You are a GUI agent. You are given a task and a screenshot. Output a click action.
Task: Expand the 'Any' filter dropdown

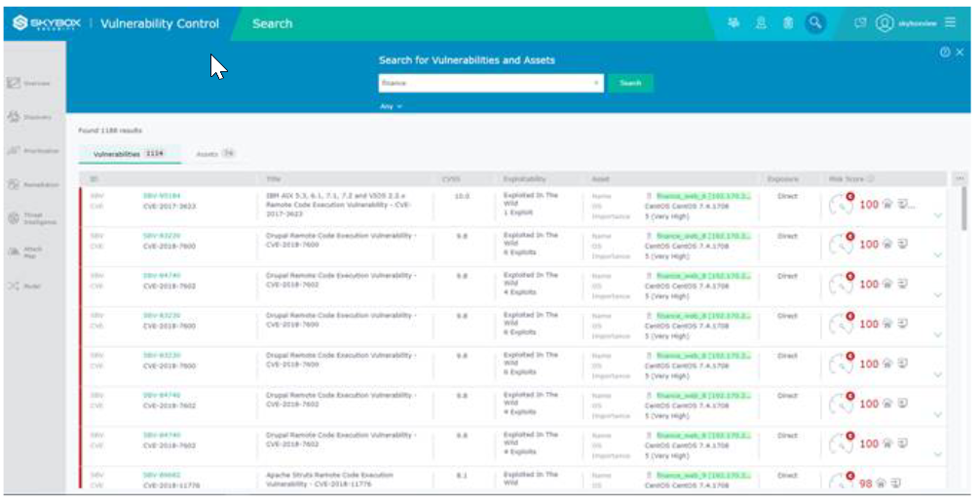[x=391, y=106]
